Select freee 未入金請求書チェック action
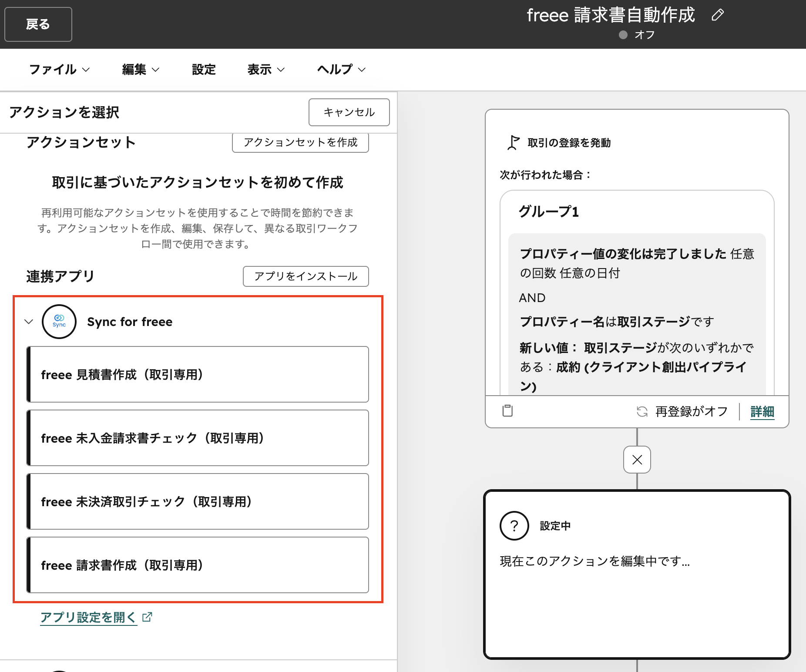The height and width of the screenshot is (672, 806). 198,438
